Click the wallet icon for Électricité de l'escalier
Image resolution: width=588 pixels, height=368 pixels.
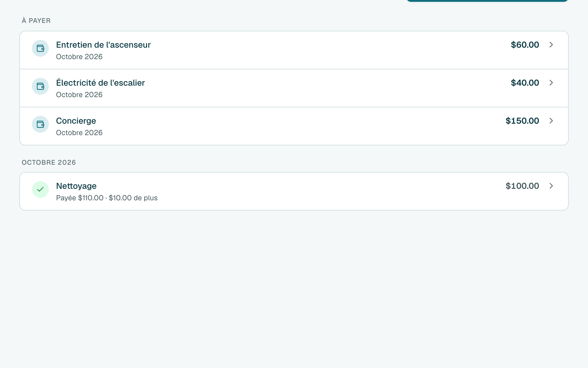tap(40, 86)
